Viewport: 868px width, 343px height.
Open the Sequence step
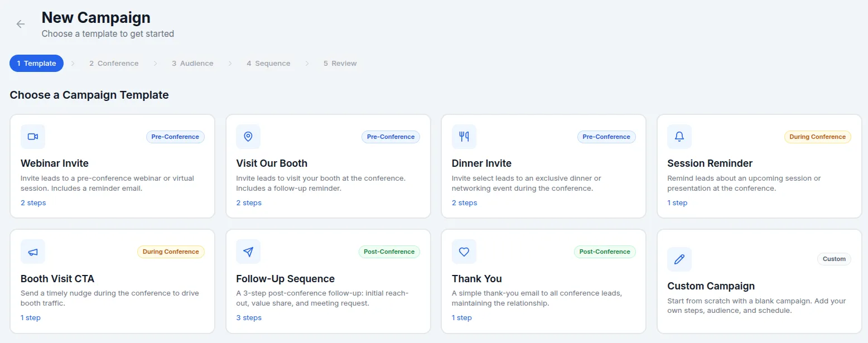pos(268,64)
